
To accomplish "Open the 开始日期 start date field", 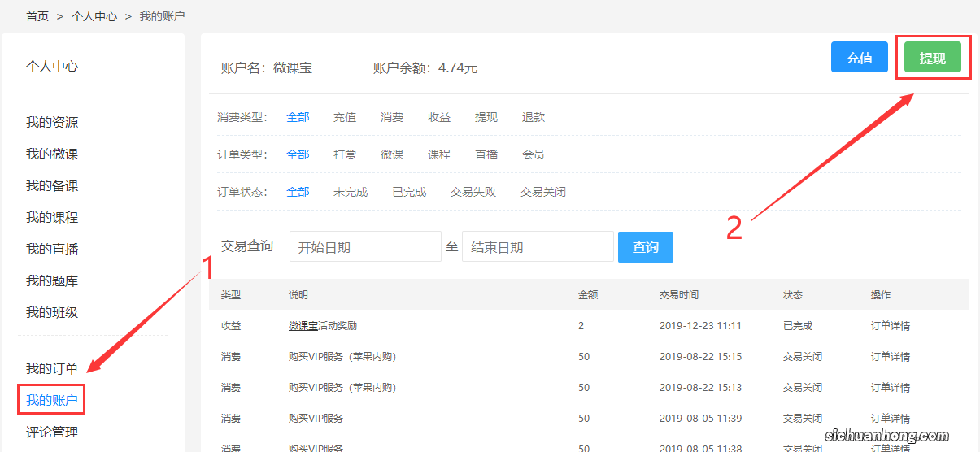I will click(364, 247).
